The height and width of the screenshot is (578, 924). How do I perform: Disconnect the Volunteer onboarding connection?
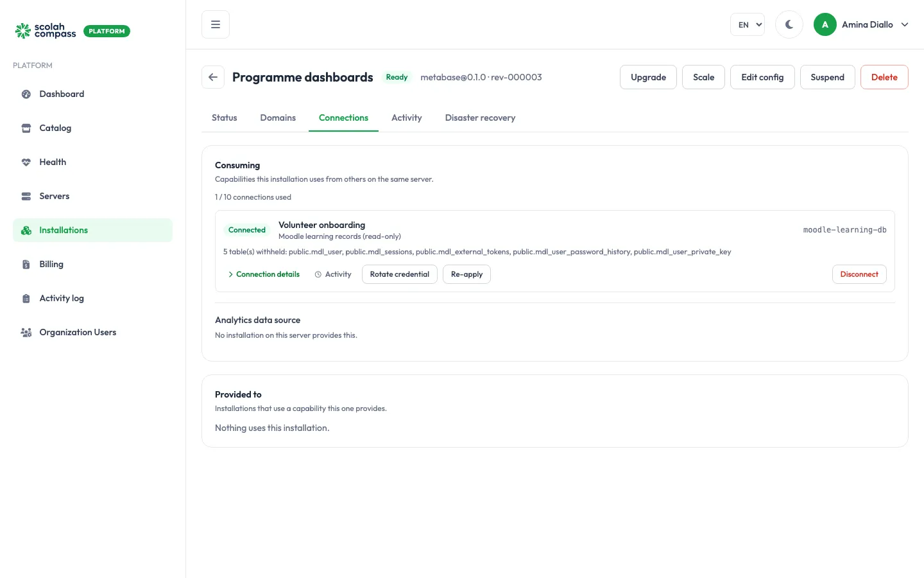(x=859, y=274)
